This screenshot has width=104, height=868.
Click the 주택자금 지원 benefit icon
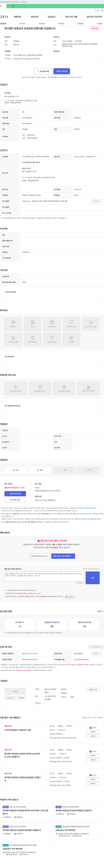[13, 339]
